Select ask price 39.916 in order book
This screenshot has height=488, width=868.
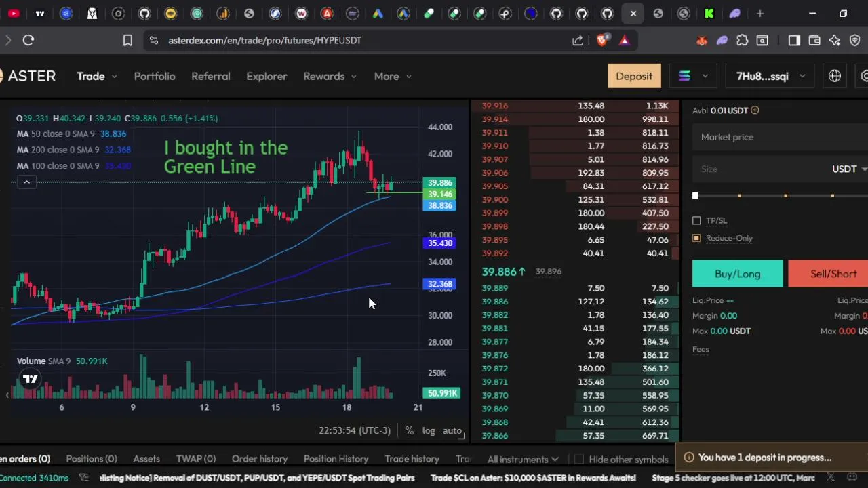click(x=494, y=106)
